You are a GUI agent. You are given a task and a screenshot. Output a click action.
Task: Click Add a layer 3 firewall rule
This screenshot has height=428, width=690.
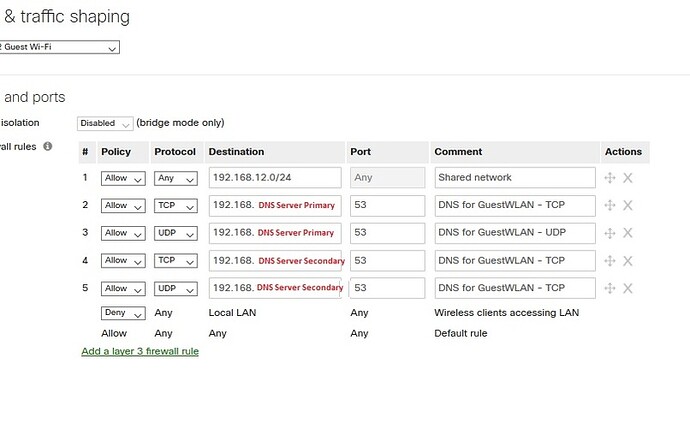point(140,351)
